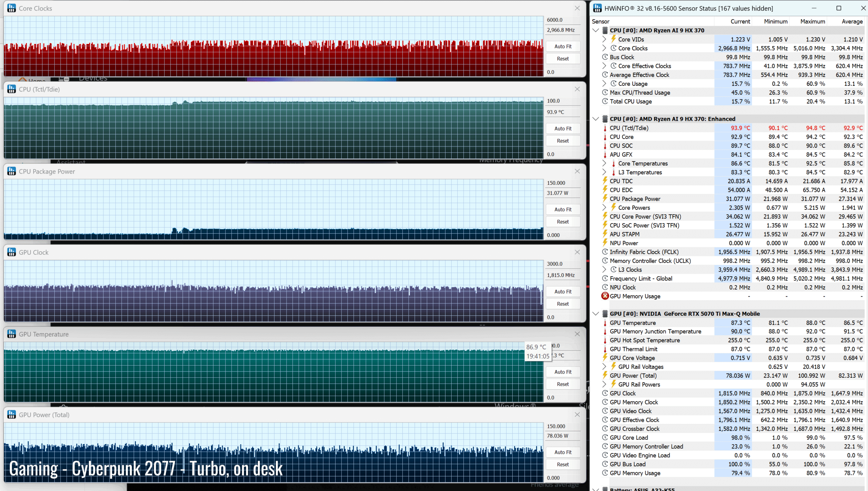Click the clock icon beside Bus Clock
The image size is (868, 491).
pos(605,57)
